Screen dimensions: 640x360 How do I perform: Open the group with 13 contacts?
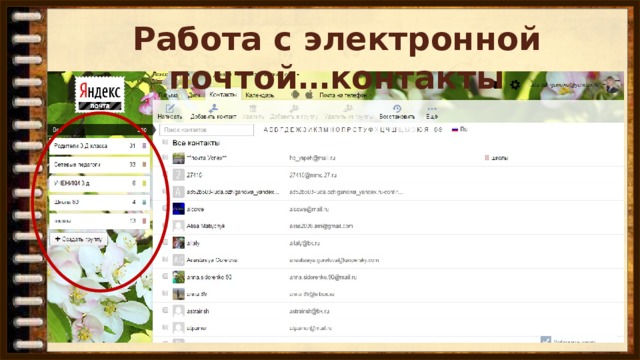(x=99, y=221)
